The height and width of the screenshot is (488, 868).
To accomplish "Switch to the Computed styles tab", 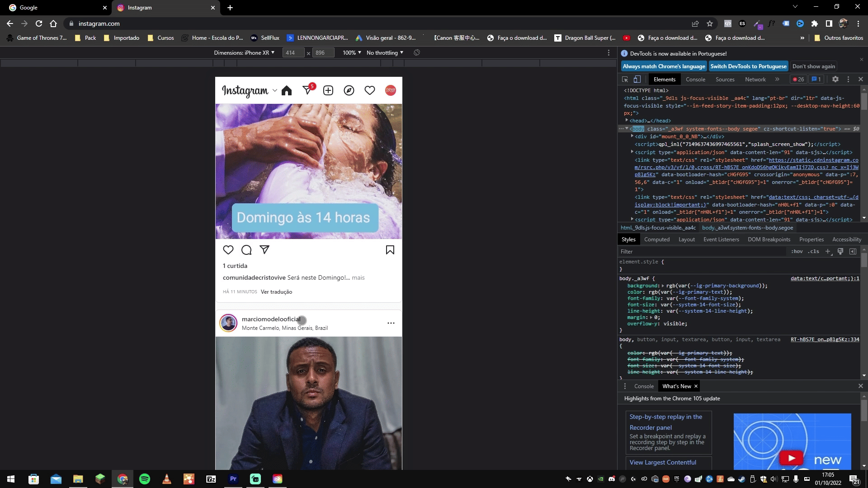I will [656, 239].
